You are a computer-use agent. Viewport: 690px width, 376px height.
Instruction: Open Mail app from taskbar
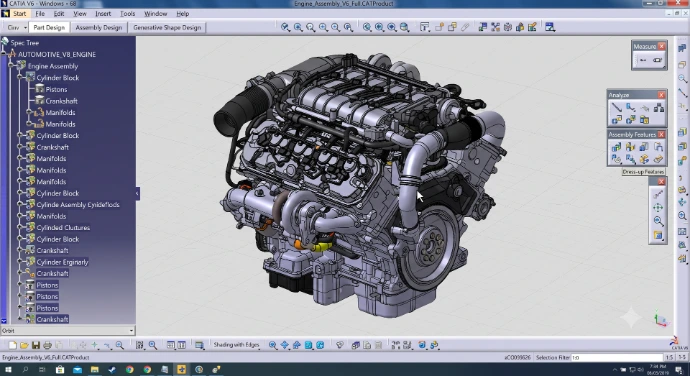click(x=77, y=370)
